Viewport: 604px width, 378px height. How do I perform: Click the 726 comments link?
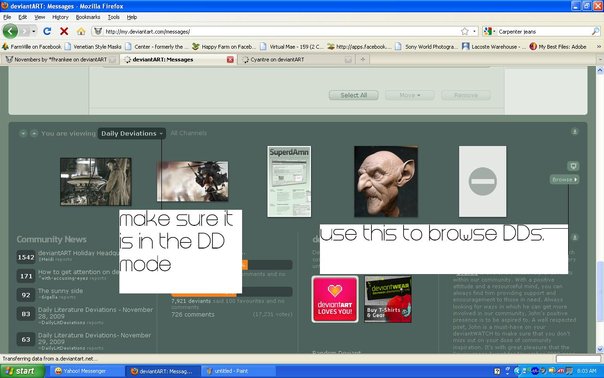coord(193,314)
